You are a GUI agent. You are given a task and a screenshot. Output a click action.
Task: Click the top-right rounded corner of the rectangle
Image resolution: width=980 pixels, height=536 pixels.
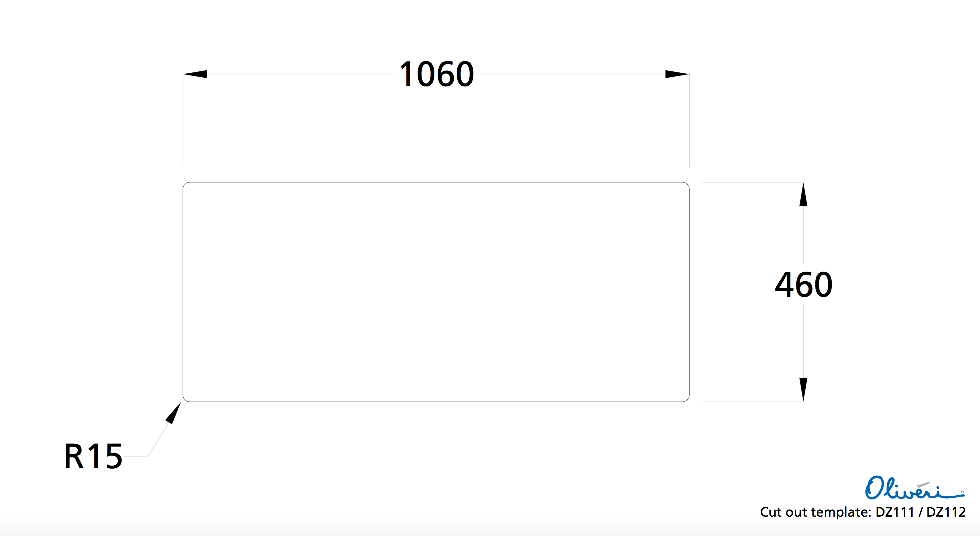click(687, 185)
